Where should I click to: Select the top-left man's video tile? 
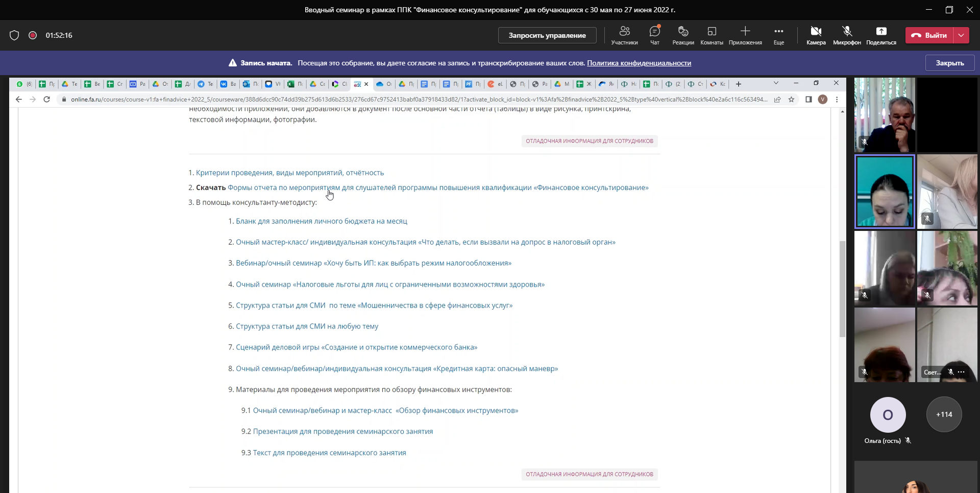[885, 115]
